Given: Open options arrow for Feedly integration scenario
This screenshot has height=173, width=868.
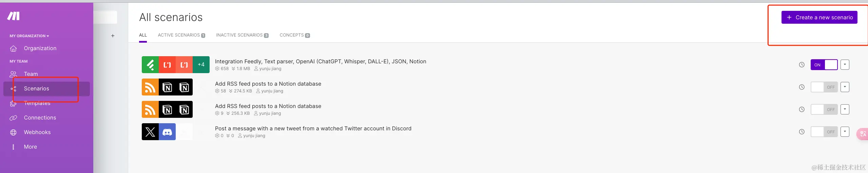Looking at the screenshot, I should 845,64.
